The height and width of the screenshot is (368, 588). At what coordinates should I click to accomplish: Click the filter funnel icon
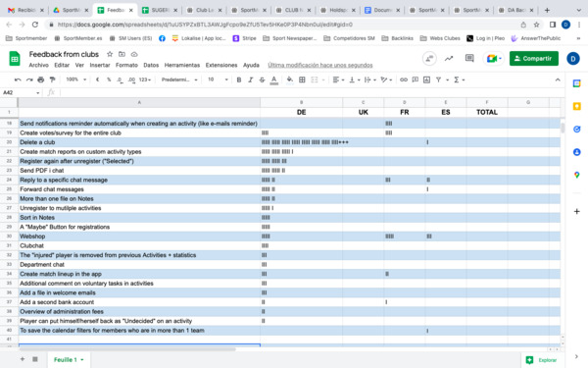tap(438, 79)
